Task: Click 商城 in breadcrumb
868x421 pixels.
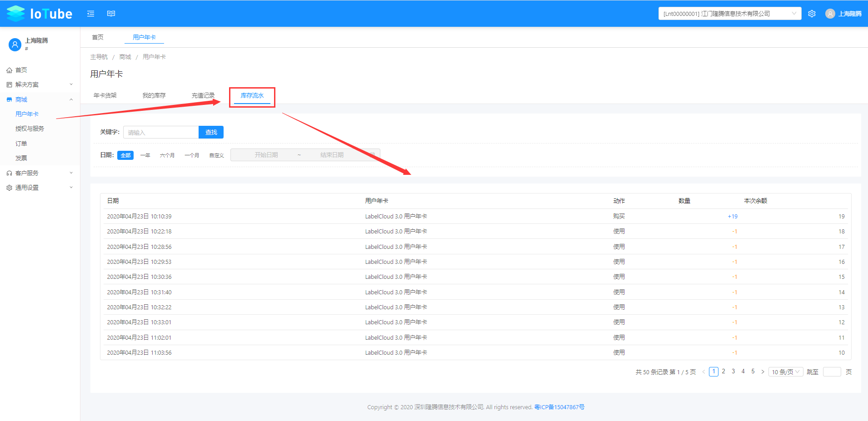Action: pyautogui.click(x=125, y=57)
